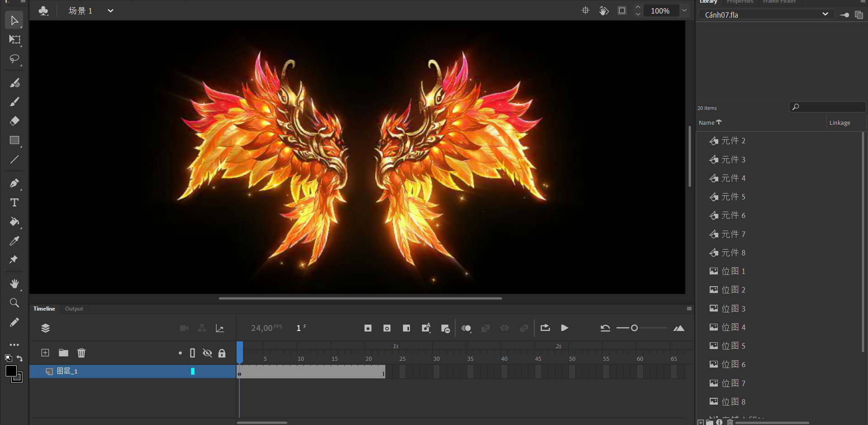Image resolution: width=868 pixels, height=425 pixels.
Task: Activate the Eyedropper tool
Action: pos(14,241)
